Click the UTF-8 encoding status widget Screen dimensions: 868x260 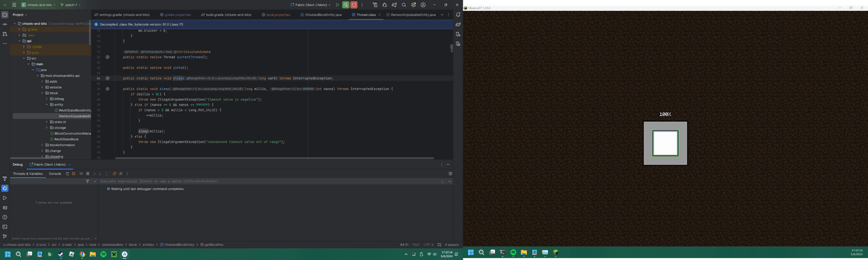tap(429, 244)
